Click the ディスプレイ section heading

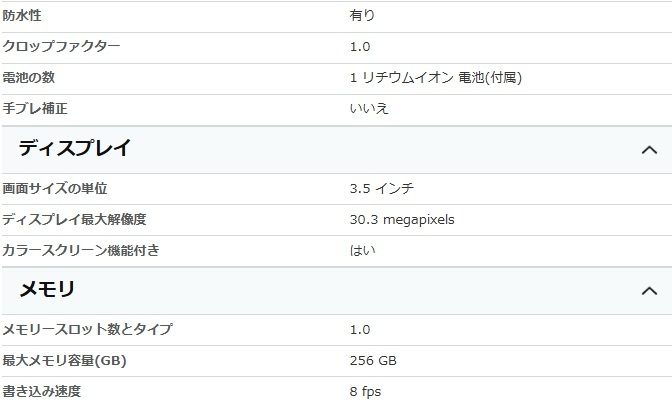[75, 148]
